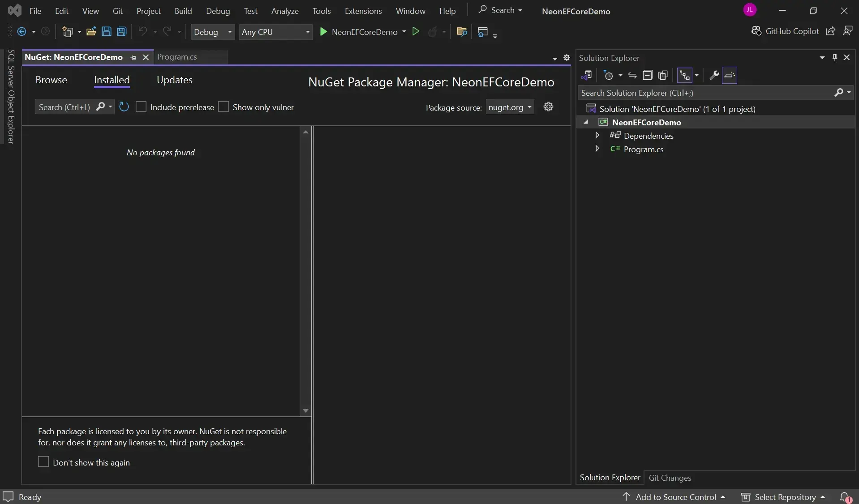Open the Extensions menu
This screenshot has width=859, height=504.
(363, 11)
